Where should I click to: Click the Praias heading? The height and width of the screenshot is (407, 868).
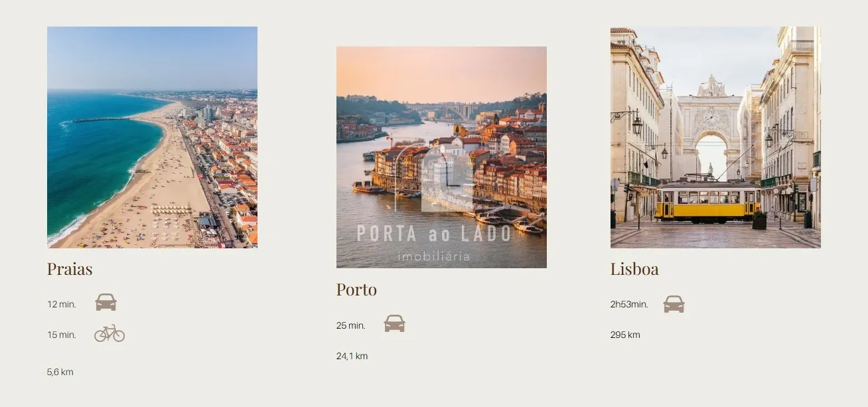70,269
